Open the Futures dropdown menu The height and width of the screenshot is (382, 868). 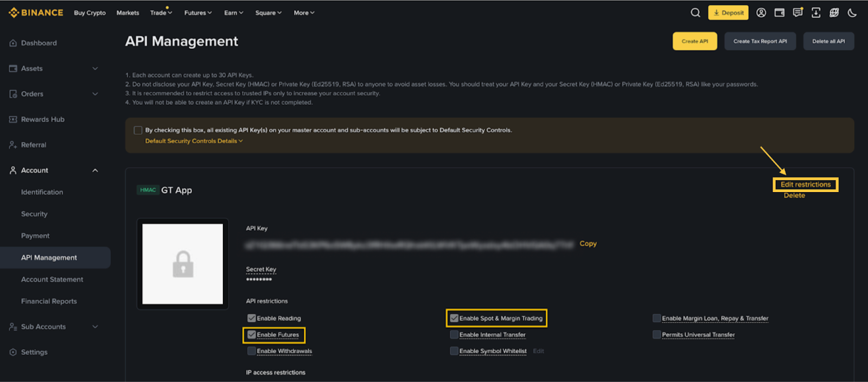(x=198, y=12)
